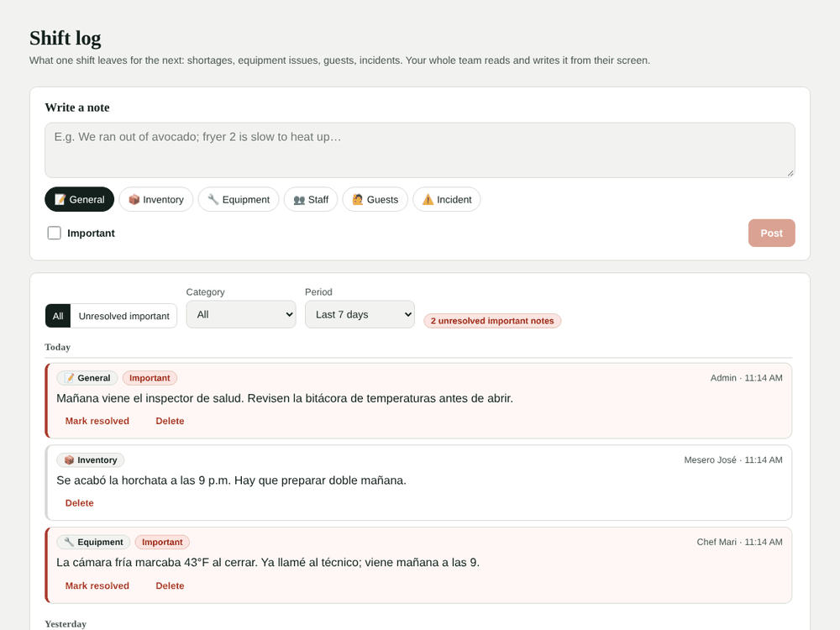
Task: Click the text 'La cámara fría marcaba 43°F al cerrar'
Action: [x=158, y=563]
